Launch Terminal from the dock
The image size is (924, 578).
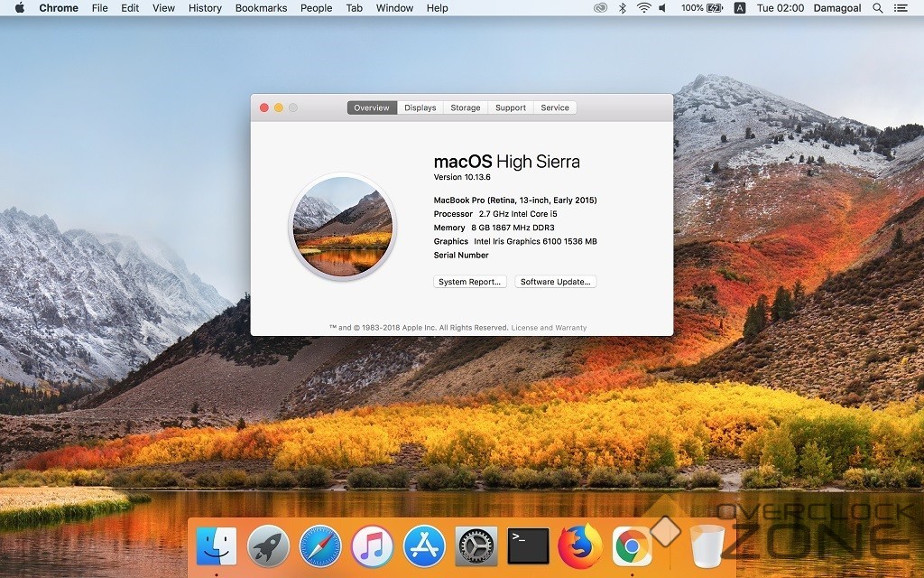(x=528, y=545)
